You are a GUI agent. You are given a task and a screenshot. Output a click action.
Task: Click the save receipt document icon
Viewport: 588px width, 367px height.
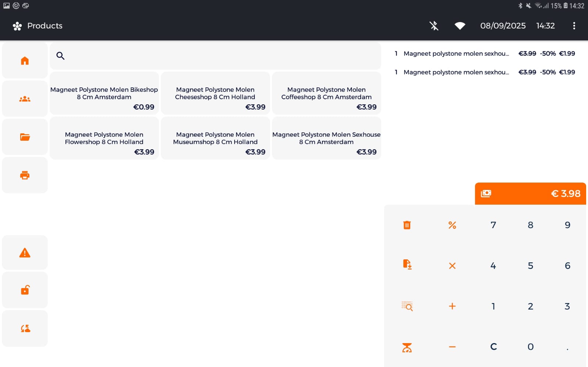[x=407, y=265]
